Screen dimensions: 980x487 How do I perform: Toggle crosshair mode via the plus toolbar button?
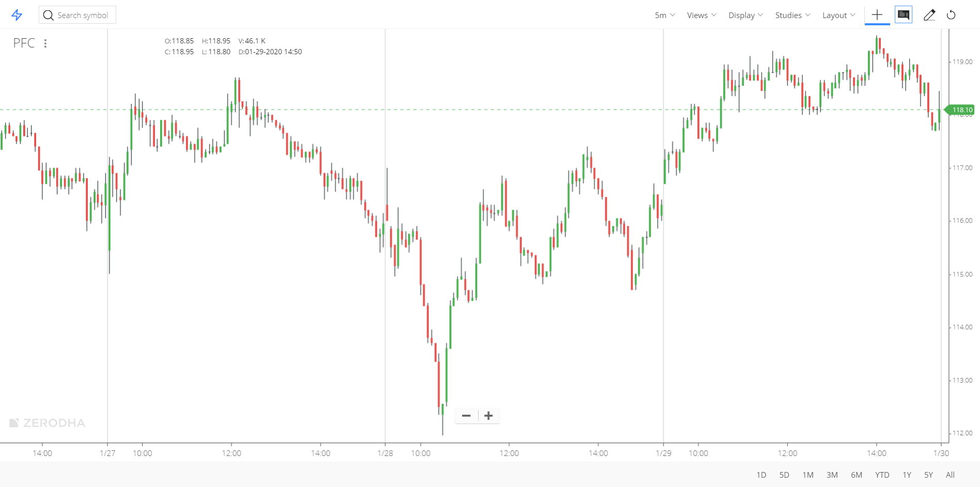point(877,14)
